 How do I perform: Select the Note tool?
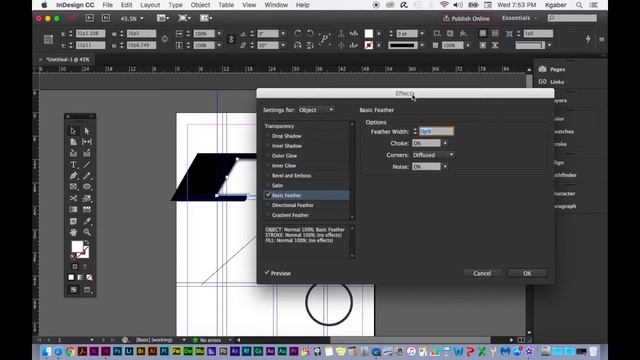(73, 221)
